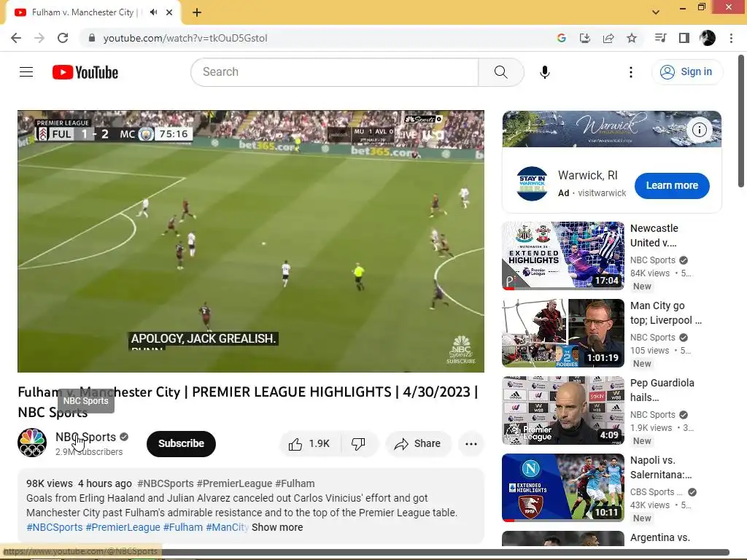
Task: Open CBS Sports channel under Napoli video
Action: [x=656, y=492]
